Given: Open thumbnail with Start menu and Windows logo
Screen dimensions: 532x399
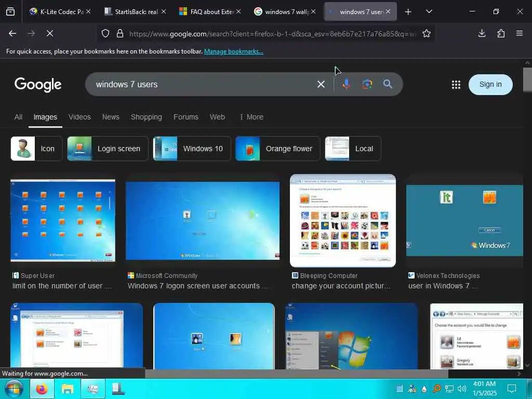Looking at the screenshot, I should 352,336.
